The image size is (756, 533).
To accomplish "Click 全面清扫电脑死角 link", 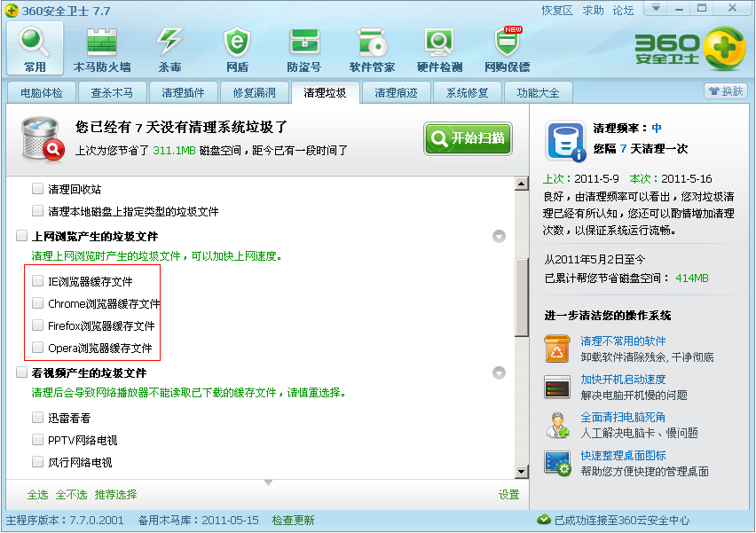I will coord(623,417).
